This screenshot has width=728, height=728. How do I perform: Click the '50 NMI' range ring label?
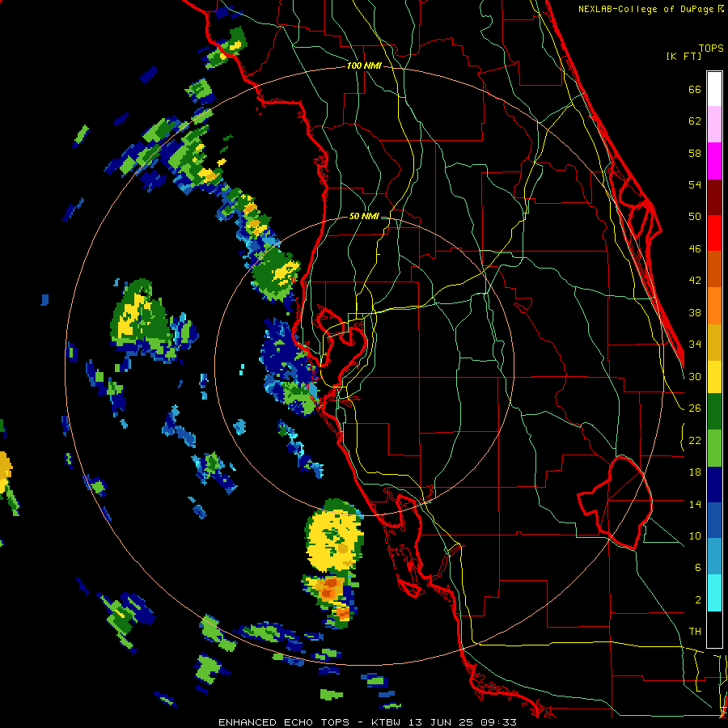(364, 216)
